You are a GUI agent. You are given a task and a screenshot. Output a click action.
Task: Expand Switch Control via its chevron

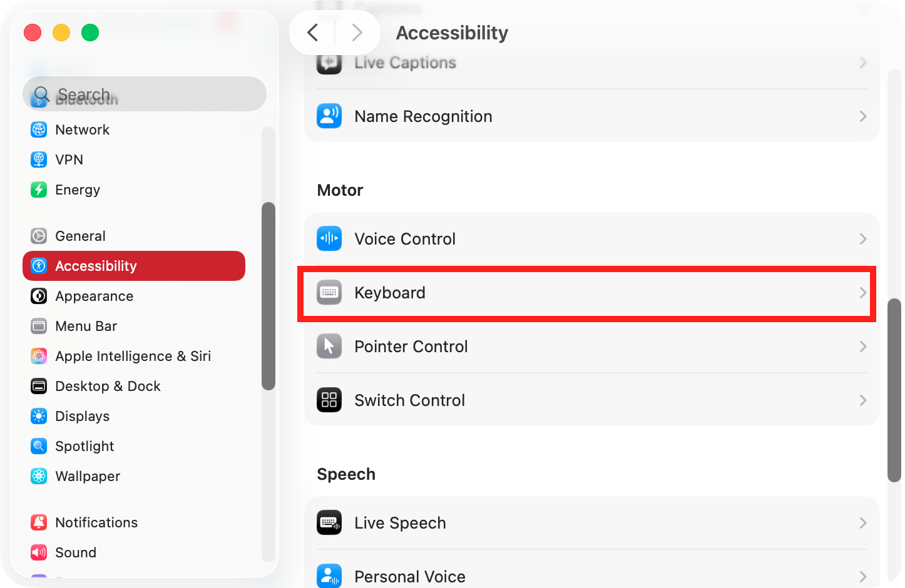click(x=863, y=400)
